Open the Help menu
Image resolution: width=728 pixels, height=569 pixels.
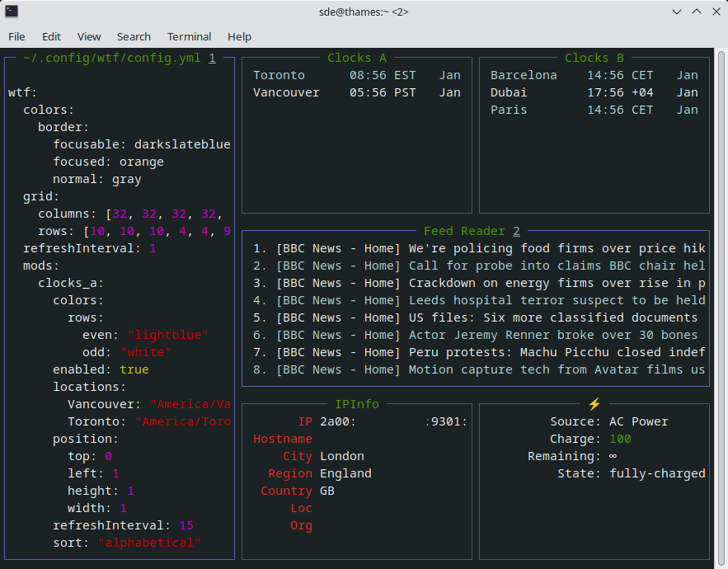pos(239,36)
